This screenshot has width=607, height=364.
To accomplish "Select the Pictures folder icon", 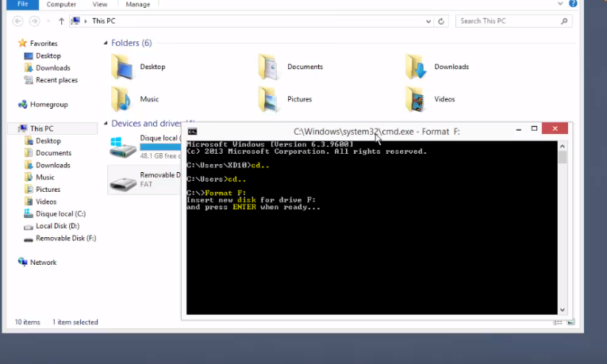I will click(x=269, y=99).
